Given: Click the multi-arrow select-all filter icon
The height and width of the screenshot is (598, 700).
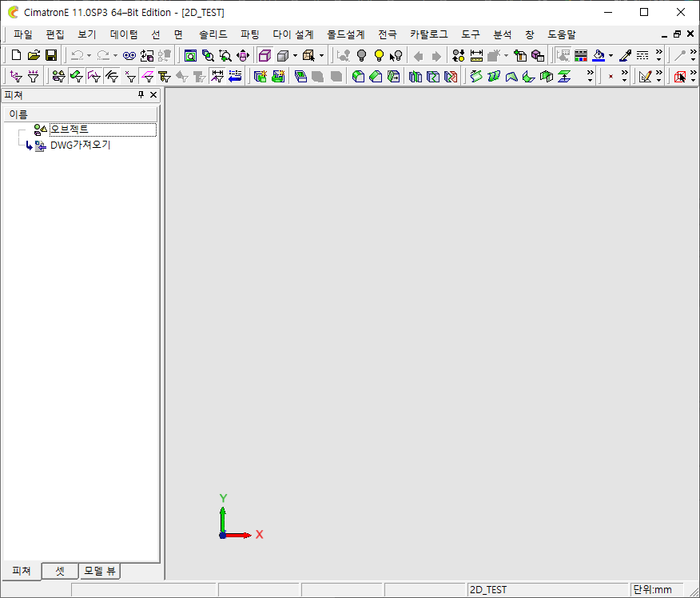Looking at the screenshot, I should [34, 77].
